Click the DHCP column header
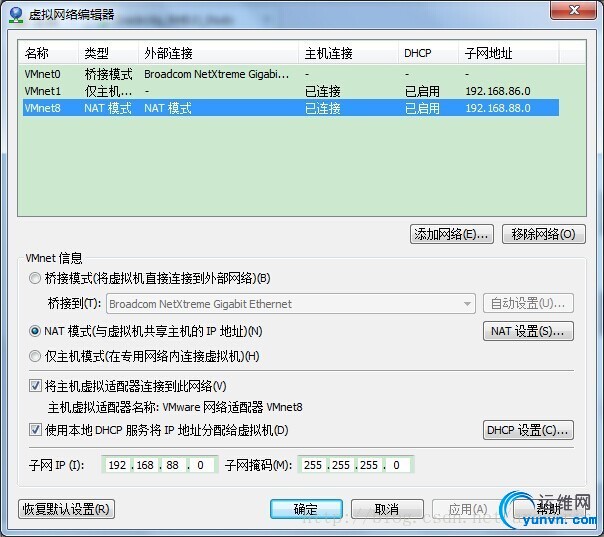Image resolution: width=604 pixels, height=537 pixels. tap(428, 53)
